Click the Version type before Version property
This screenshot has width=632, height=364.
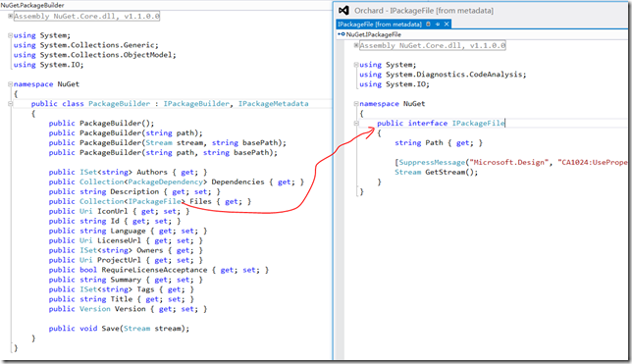(x=95, y=309)
